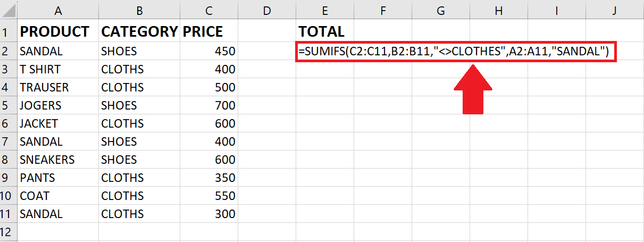Select price cell 700
The image size is (644, 242).
(x=209, y=105)
